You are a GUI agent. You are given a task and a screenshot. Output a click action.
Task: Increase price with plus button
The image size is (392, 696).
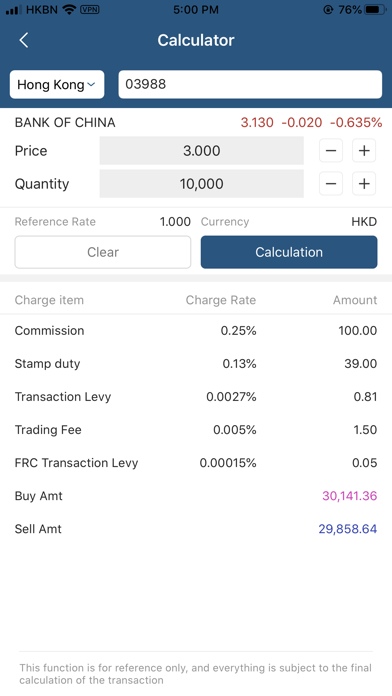click(x=364, y=150)
